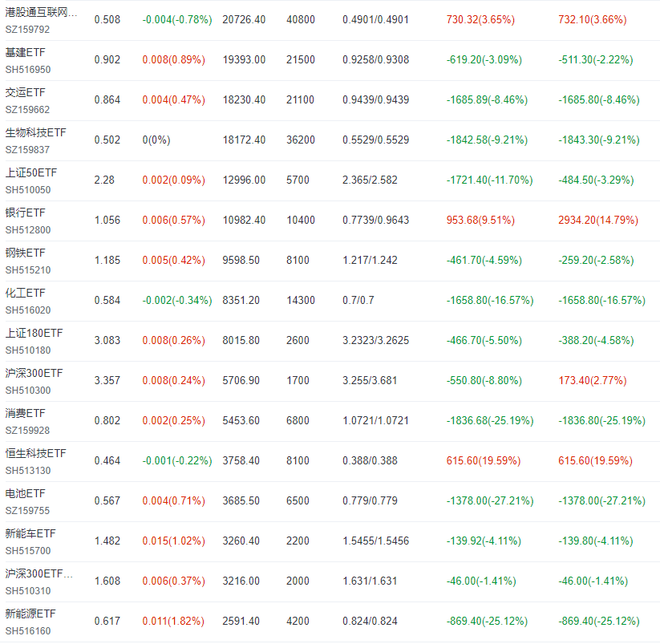Click change value 0.011(1.82%)
This screenshot has height=644, width=660.
173,622
